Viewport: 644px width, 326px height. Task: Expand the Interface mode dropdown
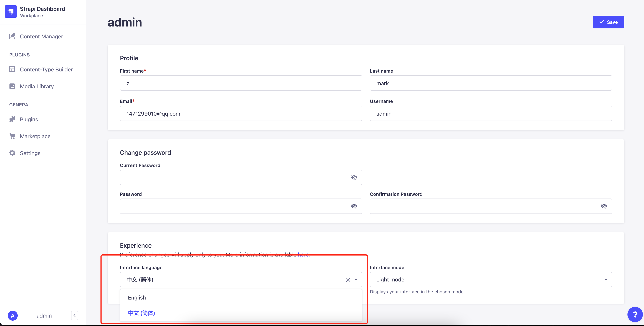pos(606,280)
